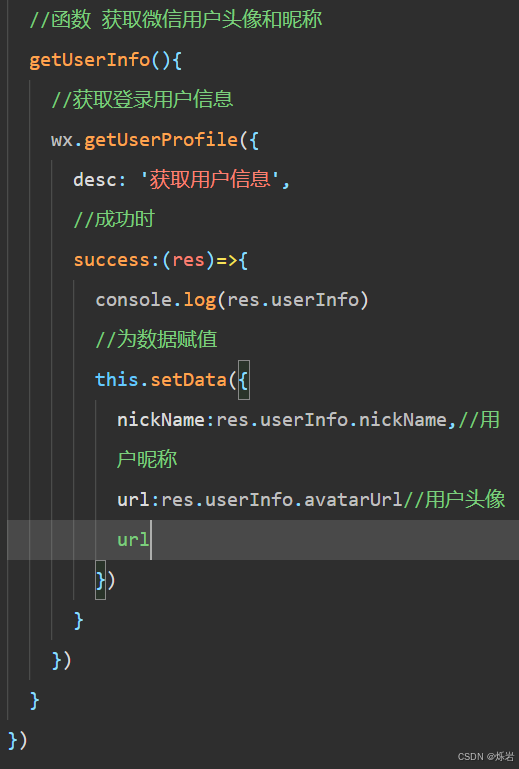Viewport: 519px width, 769px height.
Task: Click the this.setData call
Action: coord(161,380)
